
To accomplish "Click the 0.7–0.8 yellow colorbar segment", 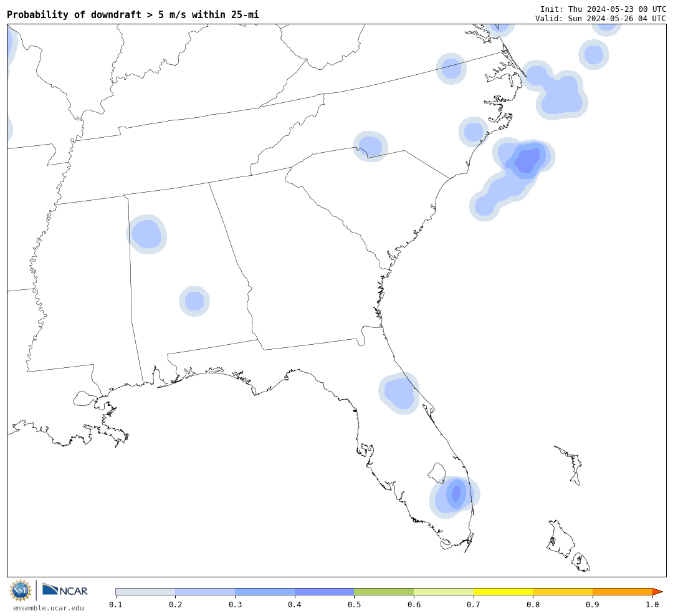I will coord(503,592).
